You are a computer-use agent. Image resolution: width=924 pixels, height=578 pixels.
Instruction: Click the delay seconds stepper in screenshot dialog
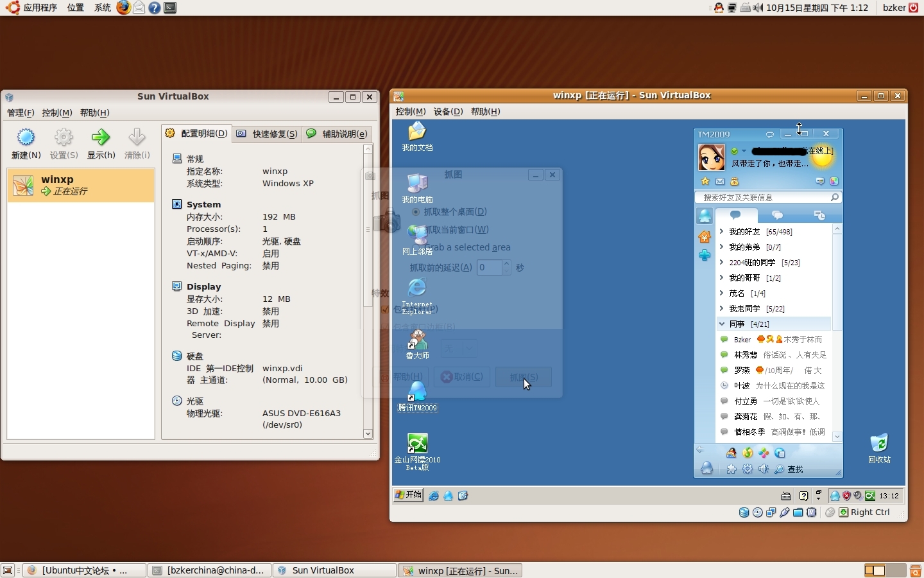click(506, 268)
